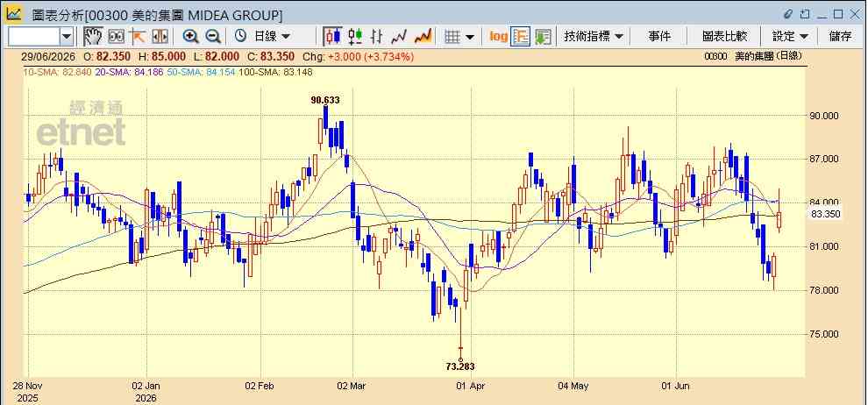Click the 儲存 save button
This screenshot has height=405, width=868.
[x=840, y=37]
